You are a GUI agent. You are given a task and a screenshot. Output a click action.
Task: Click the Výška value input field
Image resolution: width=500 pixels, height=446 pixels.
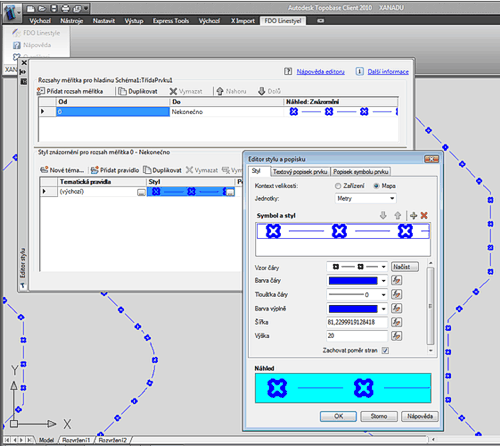(357, 336)
